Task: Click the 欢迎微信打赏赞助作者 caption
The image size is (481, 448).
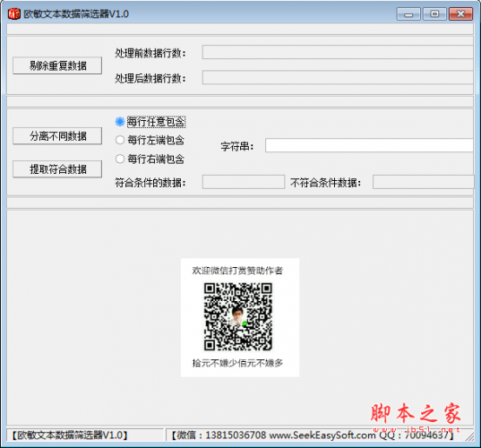Action: click(237, 271)
